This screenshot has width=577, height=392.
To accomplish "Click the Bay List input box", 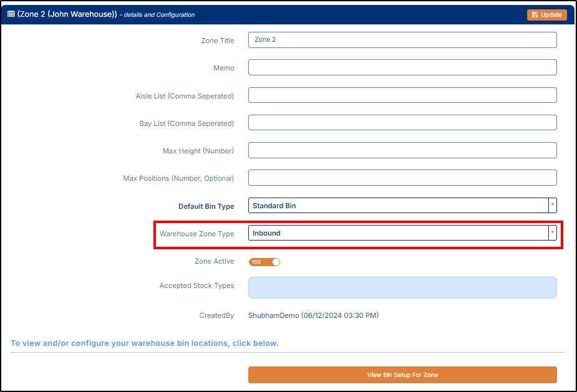I will [x=402, y=122].
